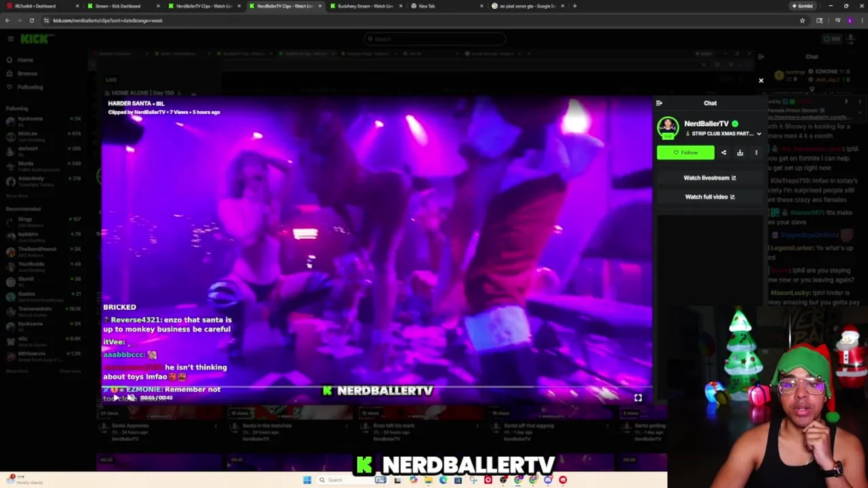
Task: Go to Browse in Kick sidebar
Action: 27,73
